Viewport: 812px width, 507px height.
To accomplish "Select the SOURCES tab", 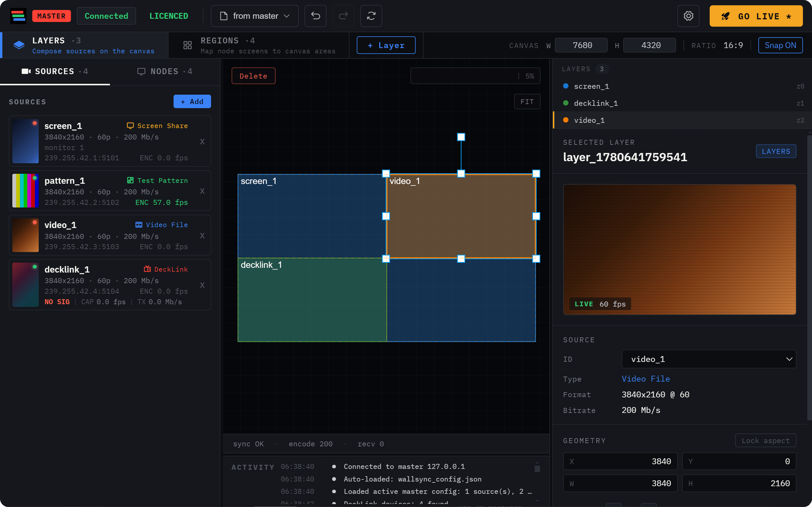I will pos(55,72).
